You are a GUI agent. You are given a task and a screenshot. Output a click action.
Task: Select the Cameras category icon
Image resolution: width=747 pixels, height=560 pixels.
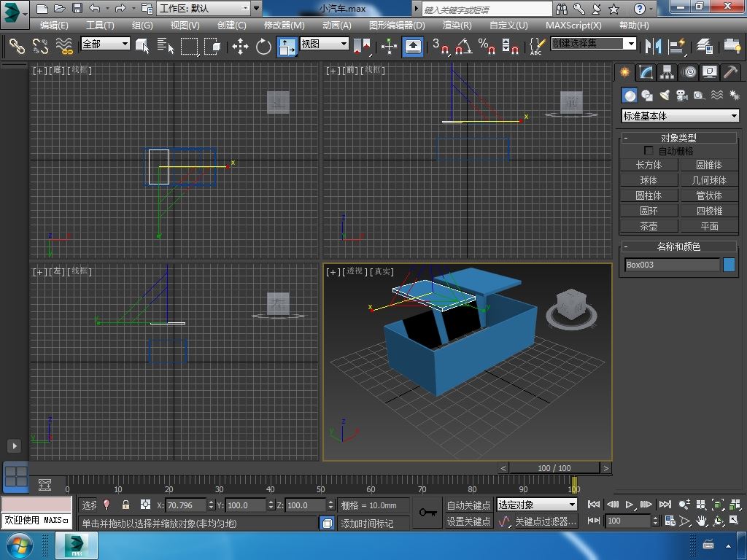pyautogui.click(x=682, y=96)
